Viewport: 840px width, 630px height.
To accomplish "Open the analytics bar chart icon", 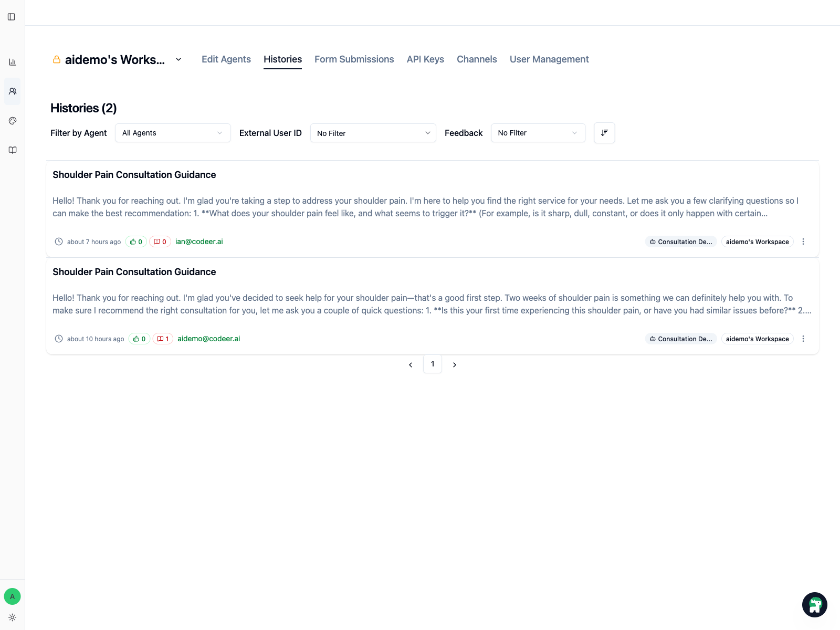I will coord(13,62).
